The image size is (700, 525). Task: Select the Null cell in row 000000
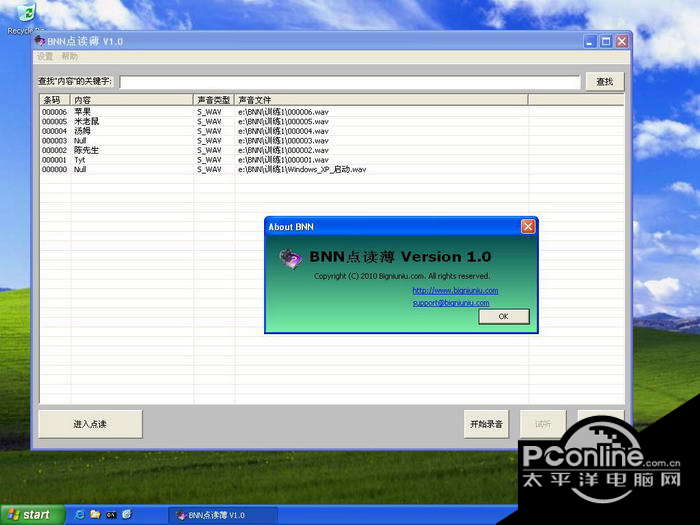click(80, 169)
